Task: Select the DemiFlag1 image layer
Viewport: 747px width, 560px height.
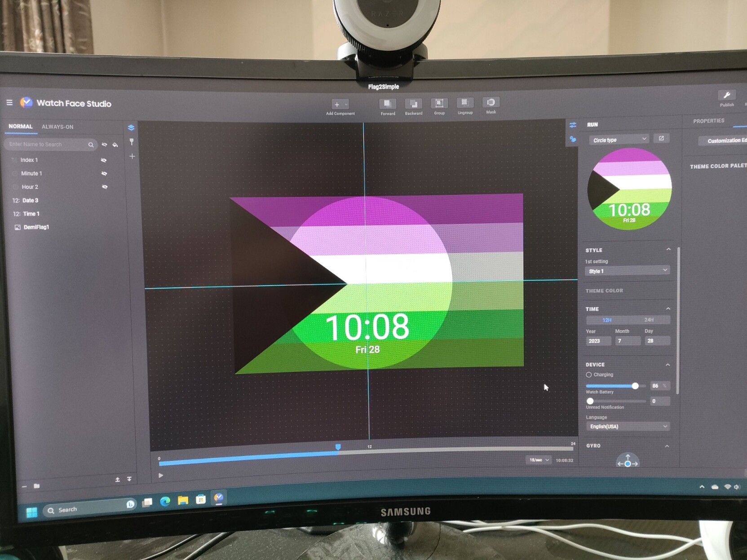Action: (36, 227)
